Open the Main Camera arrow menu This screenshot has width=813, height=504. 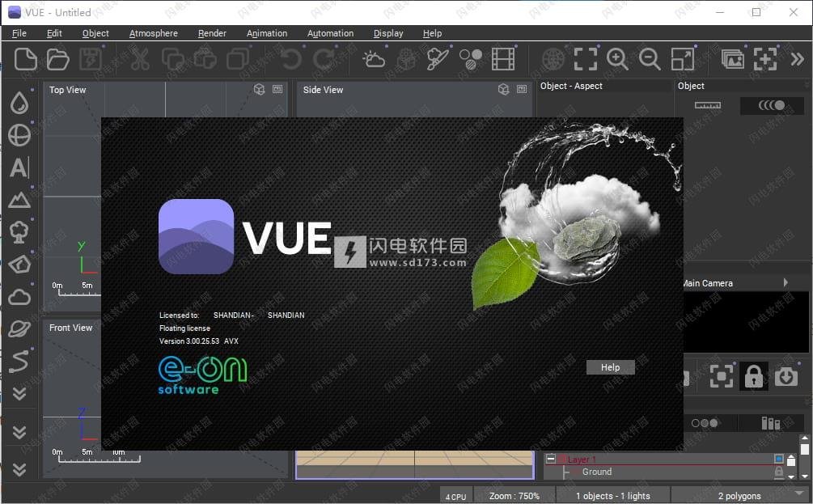tap(785, 282)
